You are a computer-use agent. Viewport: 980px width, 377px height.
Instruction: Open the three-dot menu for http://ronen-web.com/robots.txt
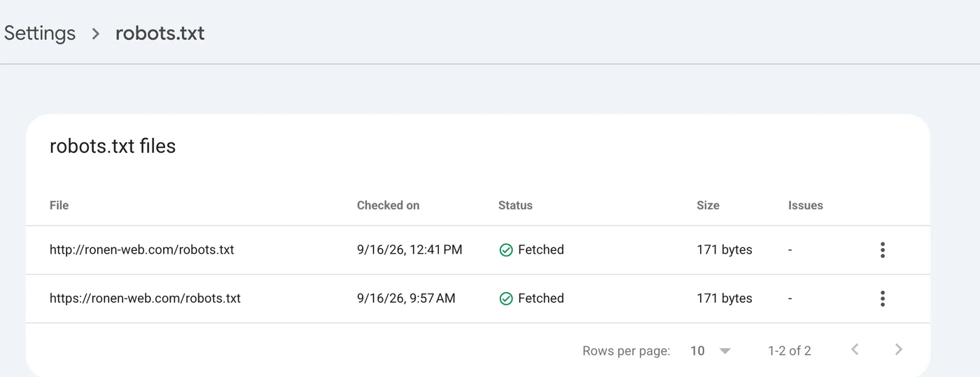[x=883, y=249]
